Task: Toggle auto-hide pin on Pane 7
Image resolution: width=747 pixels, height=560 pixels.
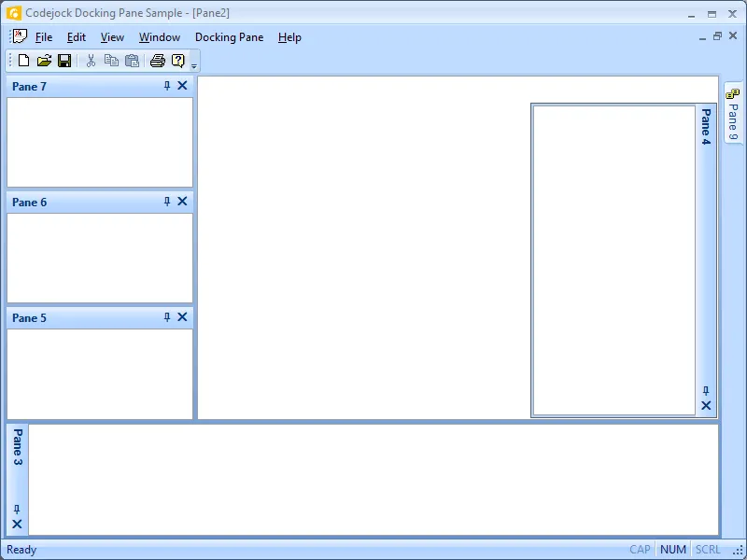Action: pos(167,86)
